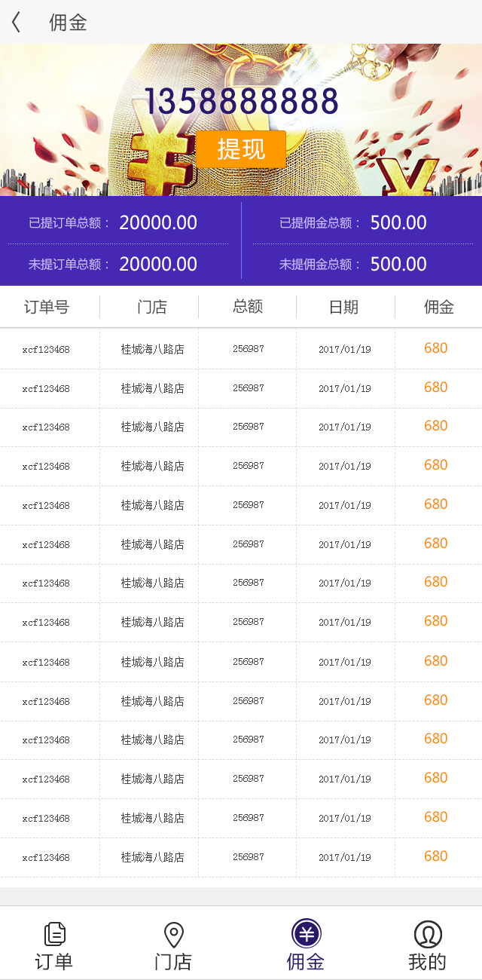This screenshot has height=980, width=482.
Task: Tap the 未提订单总额 20000.00 value
Action: [158, 264]
